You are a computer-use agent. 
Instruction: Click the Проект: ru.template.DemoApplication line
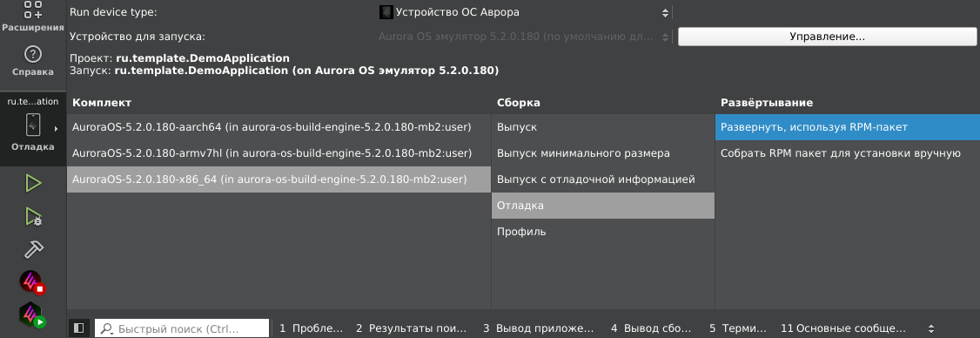coord(179,59)
